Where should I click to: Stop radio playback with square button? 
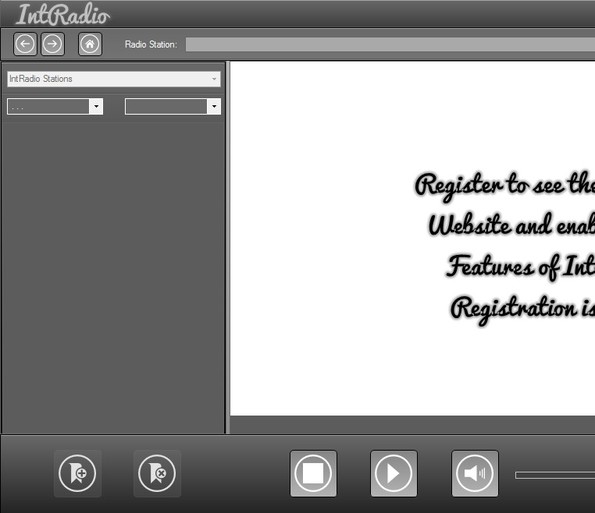(313, 474)
